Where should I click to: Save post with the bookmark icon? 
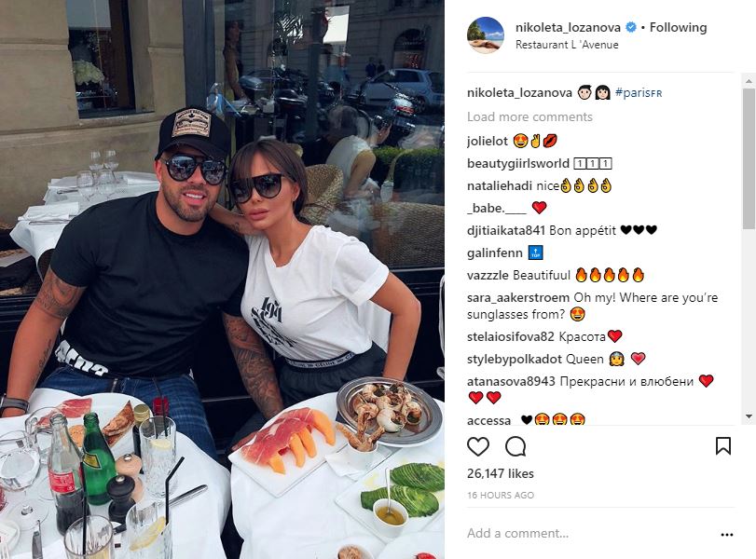coord(723,445)
